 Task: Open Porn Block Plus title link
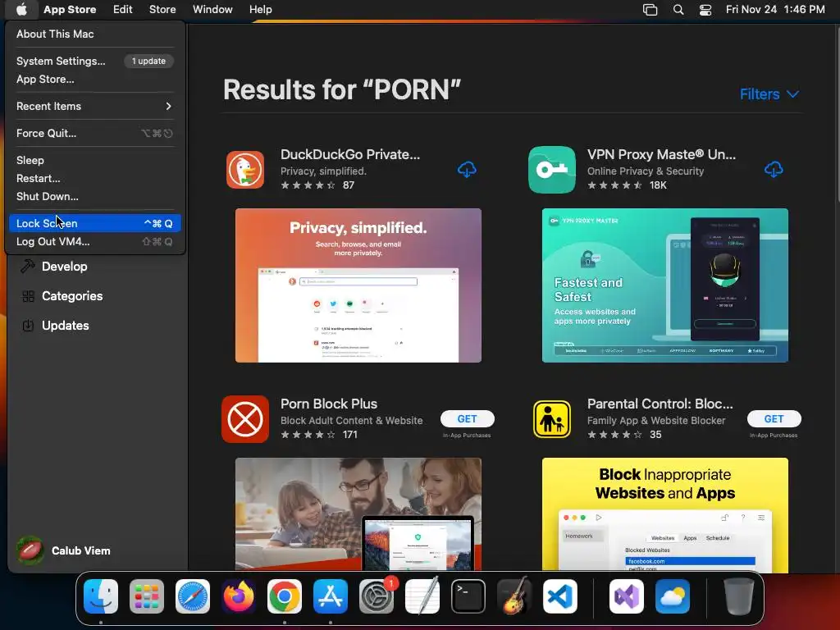[x=328, y=404]
